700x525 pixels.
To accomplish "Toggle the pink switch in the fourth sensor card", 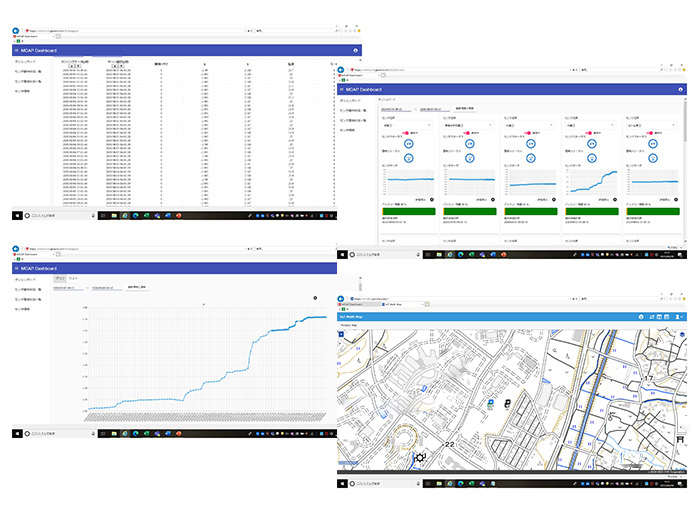I will (587, 131).
